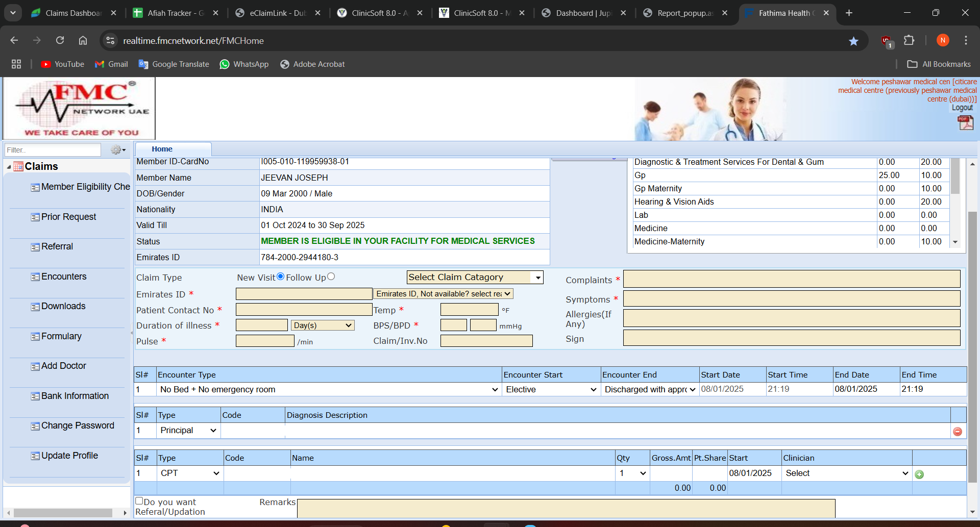Open Member Eligibility Check in sidebar

tap(85, 187)
